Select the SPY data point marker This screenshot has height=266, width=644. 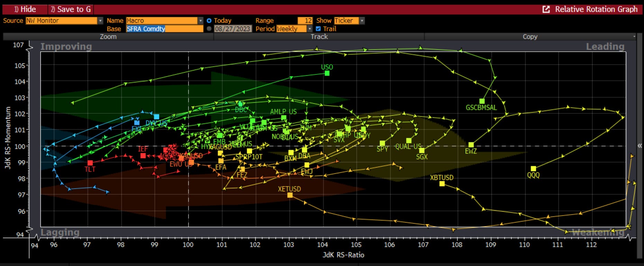[382, 143]
